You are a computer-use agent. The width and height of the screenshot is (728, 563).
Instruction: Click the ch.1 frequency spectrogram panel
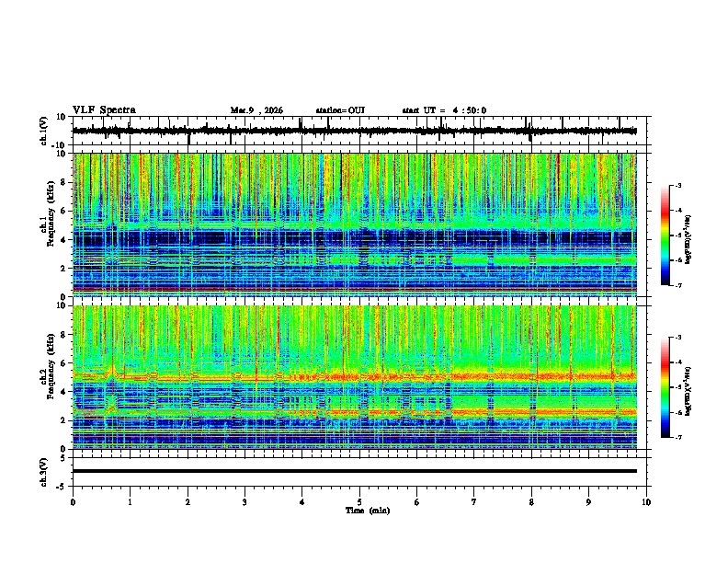pos(355,224)
